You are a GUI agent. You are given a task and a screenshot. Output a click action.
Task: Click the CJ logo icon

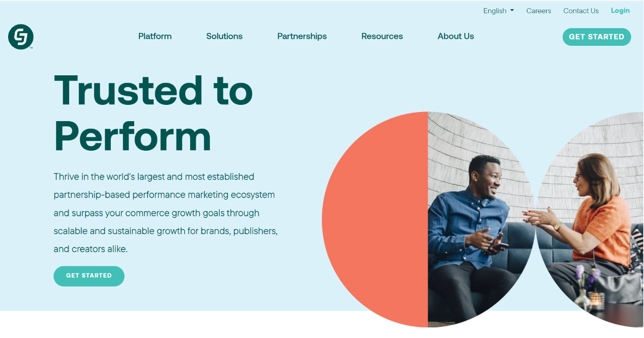tap(21, 37)
